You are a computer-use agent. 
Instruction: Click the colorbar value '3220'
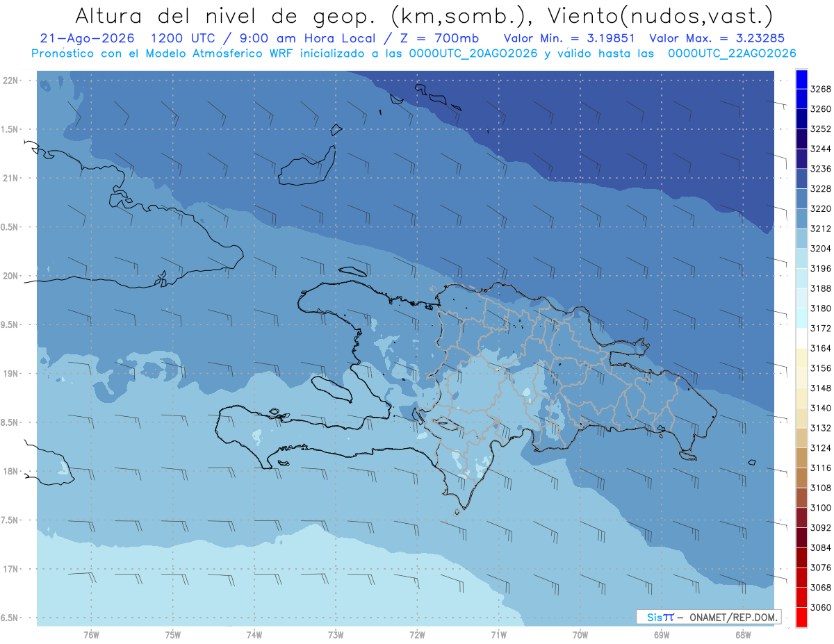point(821,208)
